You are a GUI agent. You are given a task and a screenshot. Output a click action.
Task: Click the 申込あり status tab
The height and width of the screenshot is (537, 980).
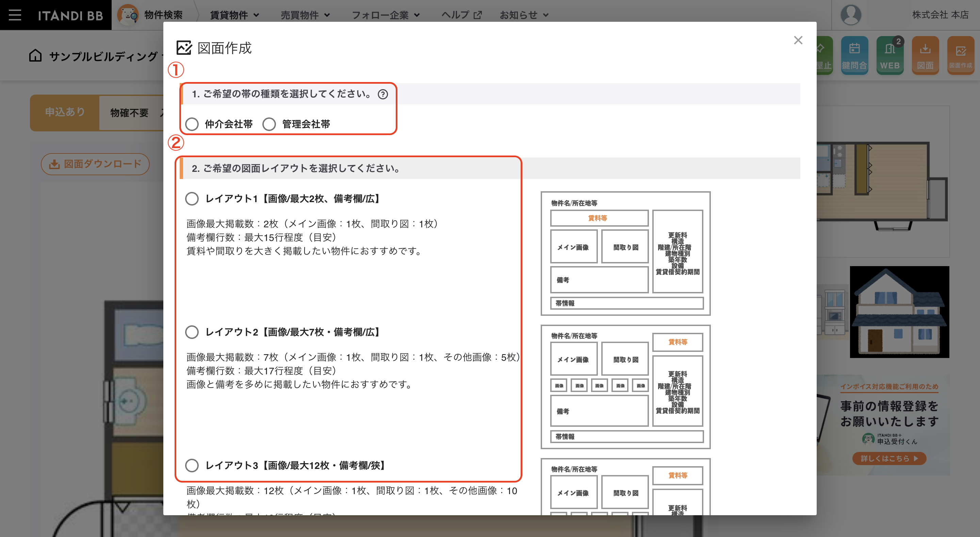[65, 112]
